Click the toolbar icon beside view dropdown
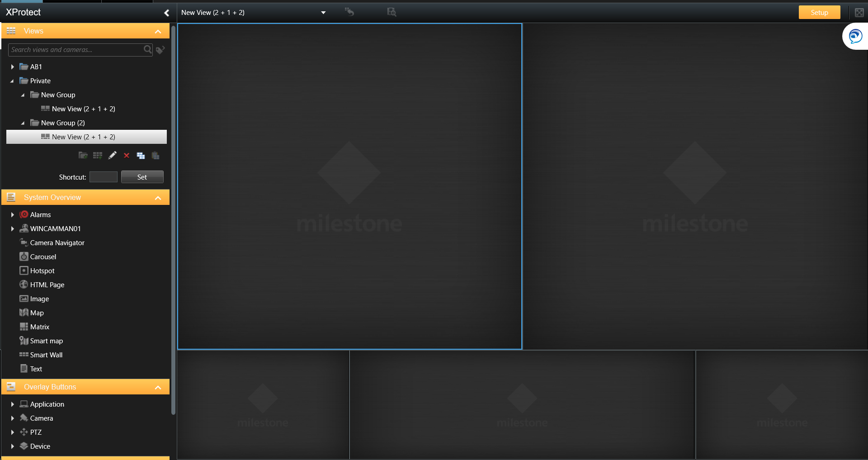Screen dimensions: 868x460 [x=349, y=12]
